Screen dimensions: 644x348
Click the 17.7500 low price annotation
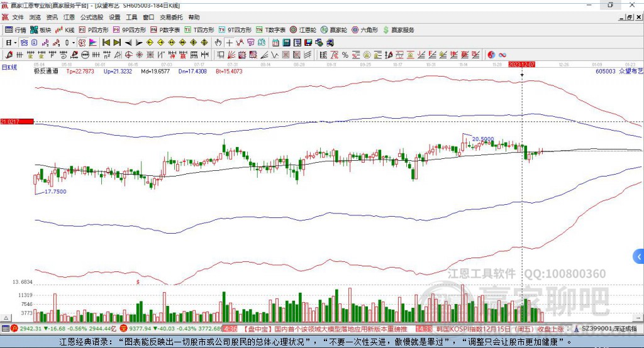pos(55,191)
